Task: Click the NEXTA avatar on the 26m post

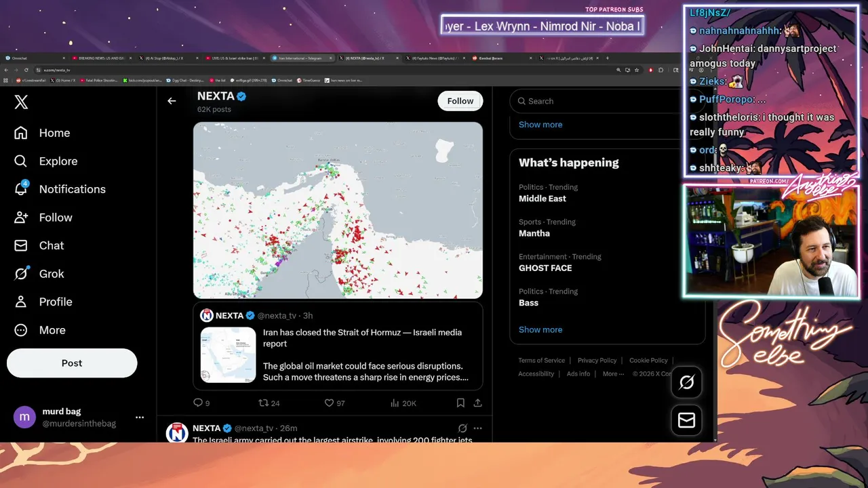Action: tap(177, 432)
